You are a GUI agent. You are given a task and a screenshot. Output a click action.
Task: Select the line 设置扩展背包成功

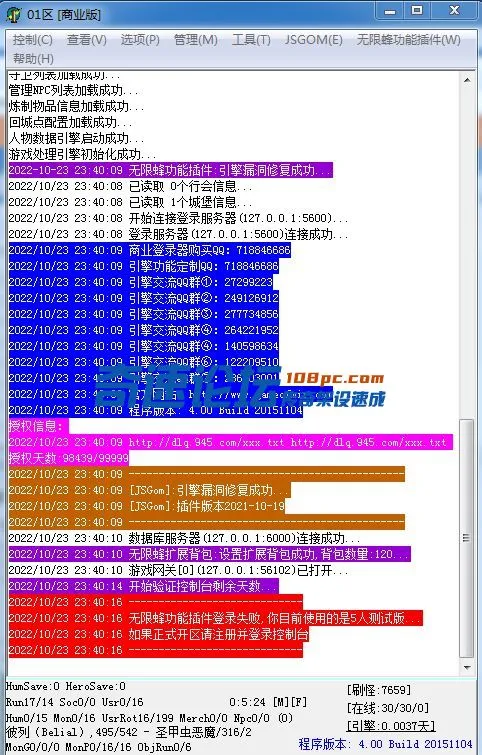point(209,554)
